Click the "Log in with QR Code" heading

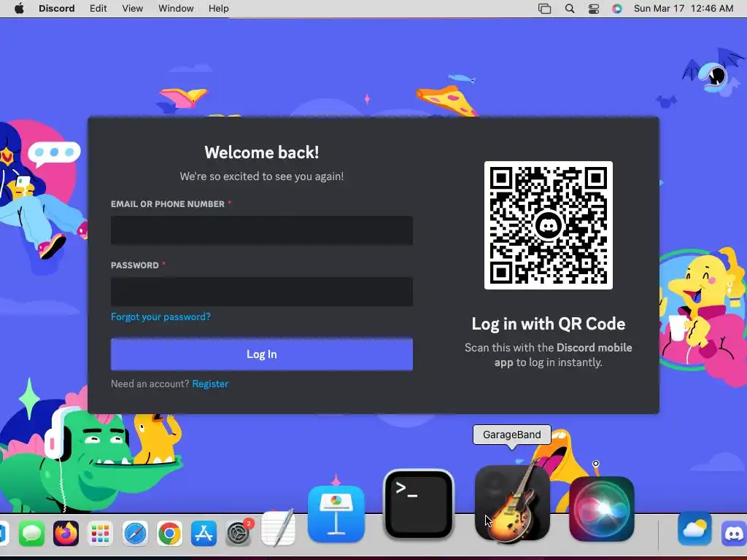549,324
